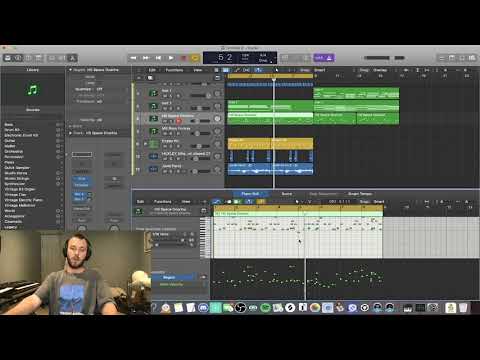Open piano roll Functions menu
The image size is (480, 360).
tap(162, 202)
